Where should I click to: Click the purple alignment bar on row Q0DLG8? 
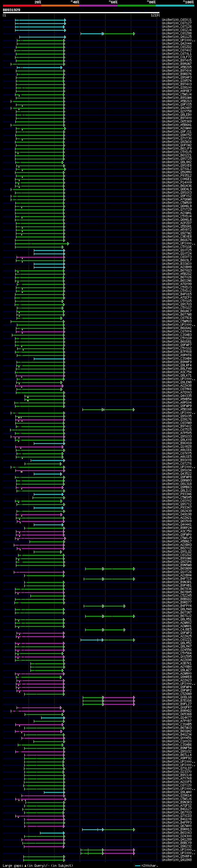119,697
